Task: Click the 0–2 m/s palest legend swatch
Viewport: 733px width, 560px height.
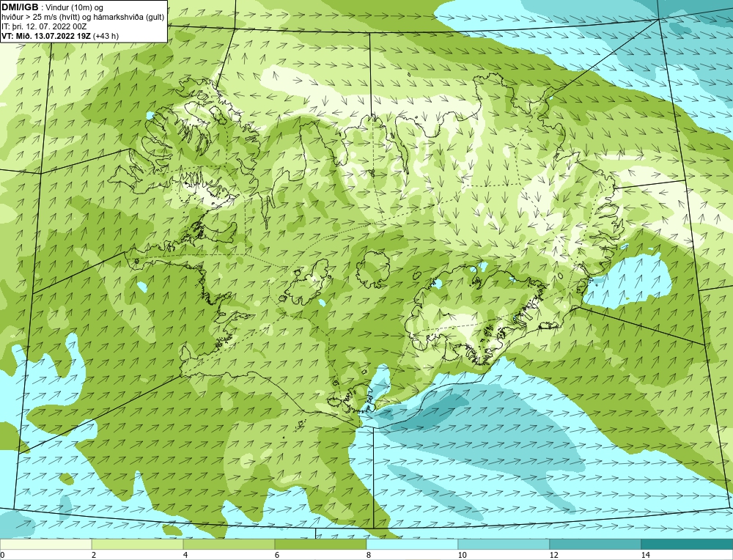Action: pyautogui.click(x=45, y=544)
